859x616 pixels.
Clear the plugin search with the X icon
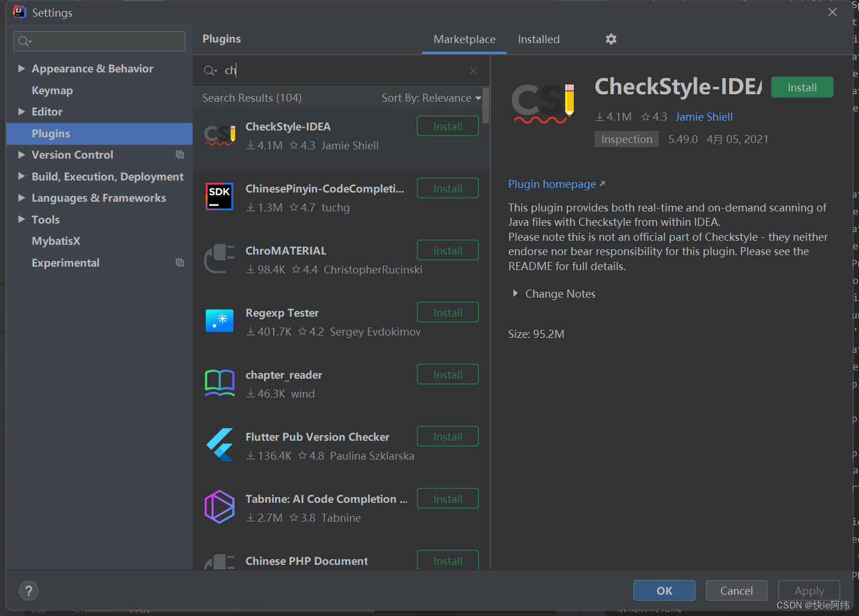point(473,71)
